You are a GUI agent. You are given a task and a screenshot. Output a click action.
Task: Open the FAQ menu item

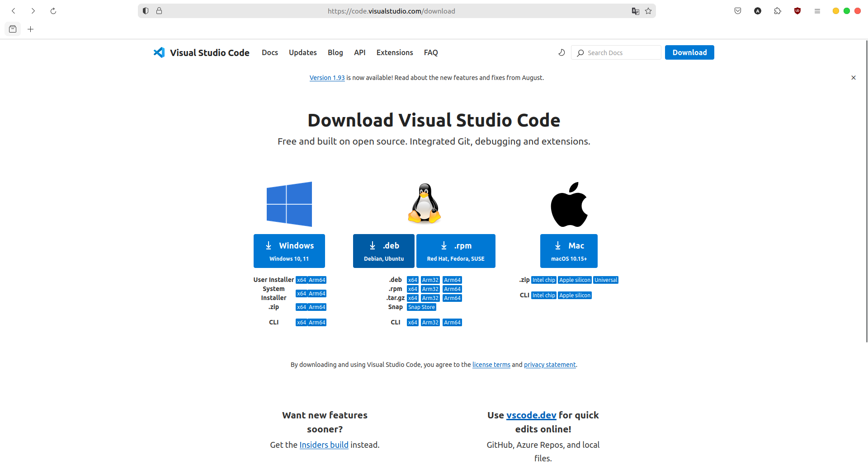pyautogui.click(x=431, y=52)
